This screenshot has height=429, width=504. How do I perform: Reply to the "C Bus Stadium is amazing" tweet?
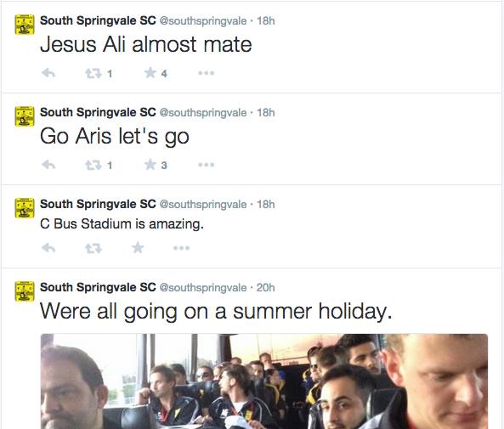click(x=48, y=248)
